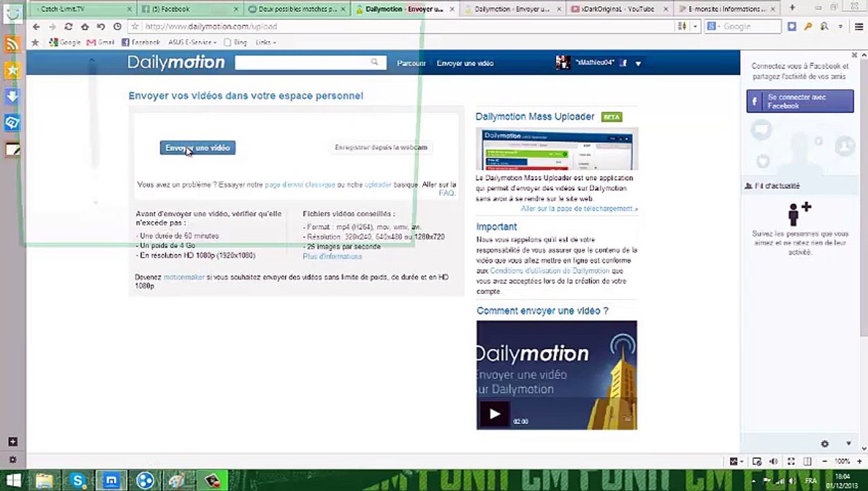Open the RSS feed reader in the sidebar
The width and height of the screenshot is (868, 491).
pyautogui.click(x=12, y=45)
